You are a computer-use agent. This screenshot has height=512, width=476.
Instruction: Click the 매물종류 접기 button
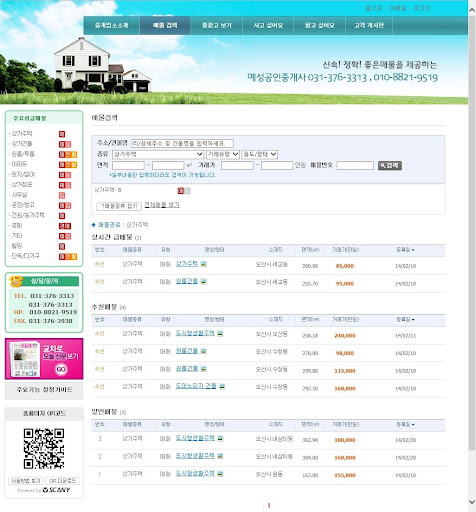(x=119, y=206)
